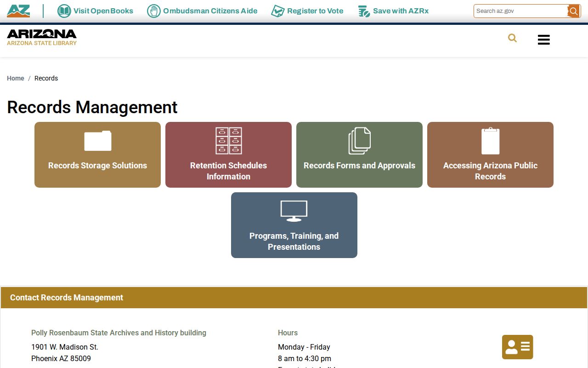Navigate to Home breadcrumb
Image resolution: width=588 pixels, height=368 pixels.
pyautogui.click(x=16, y=78)
